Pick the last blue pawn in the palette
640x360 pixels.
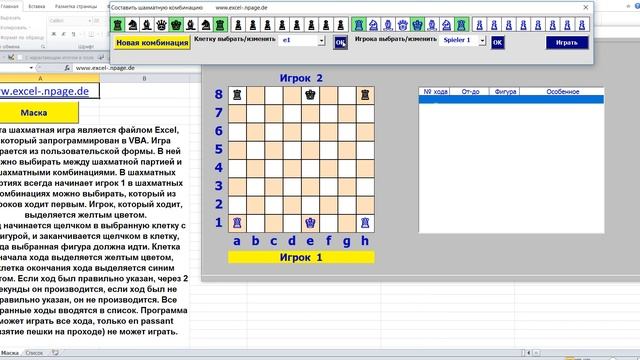pyautogui.click(x=582, y=25)
